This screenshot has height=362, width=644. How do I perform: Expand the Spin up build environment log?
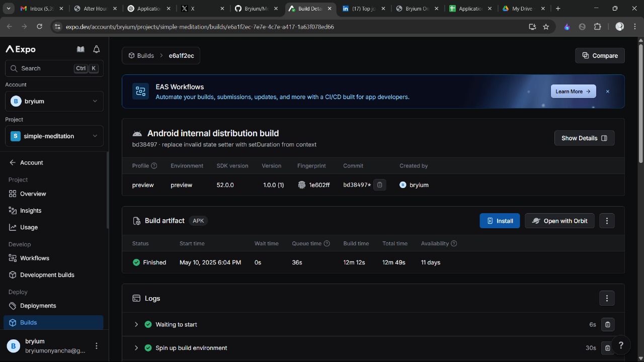(136, 348)
